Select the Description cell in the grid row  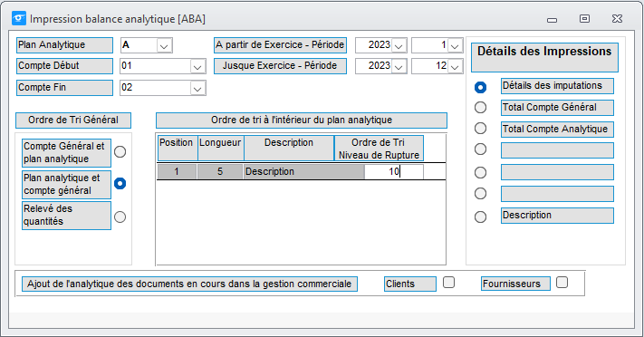pyautogui.click(x=303, y=171)
